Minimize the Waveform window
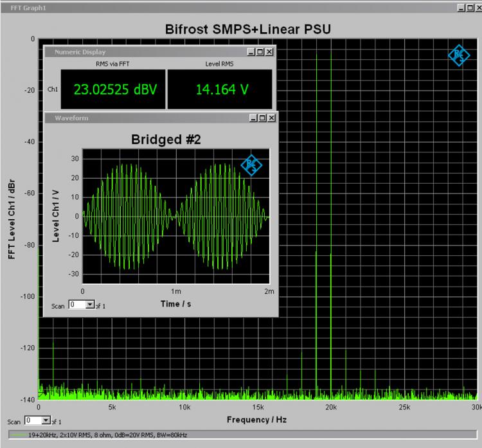 253,118
